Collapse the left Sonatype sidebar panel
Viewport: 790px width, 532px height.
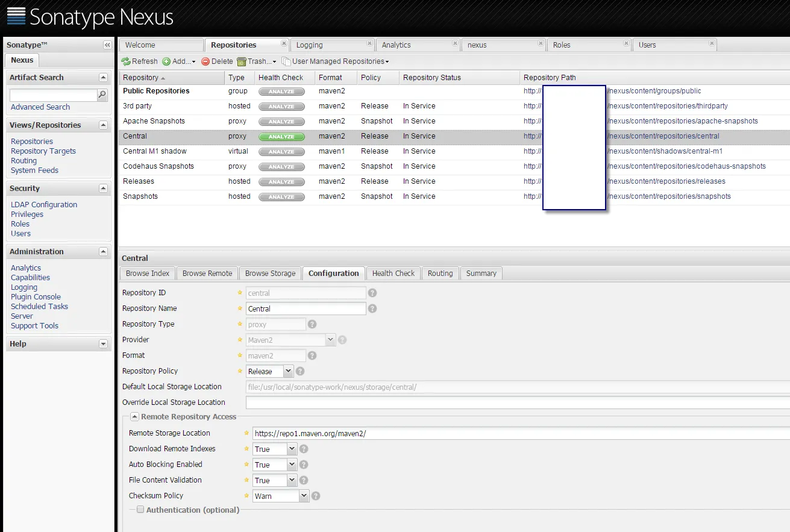(x=107, y=45)
